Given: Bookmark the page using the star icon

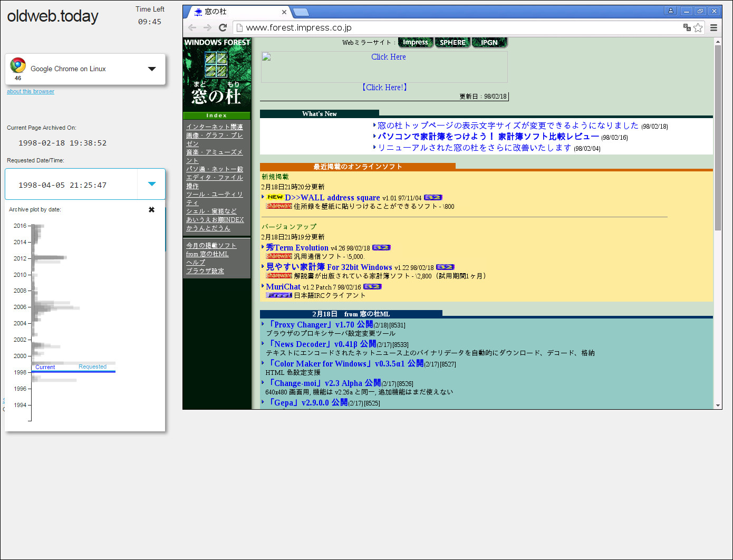Looking at the screenshot, I should click(x=698, y=27).
